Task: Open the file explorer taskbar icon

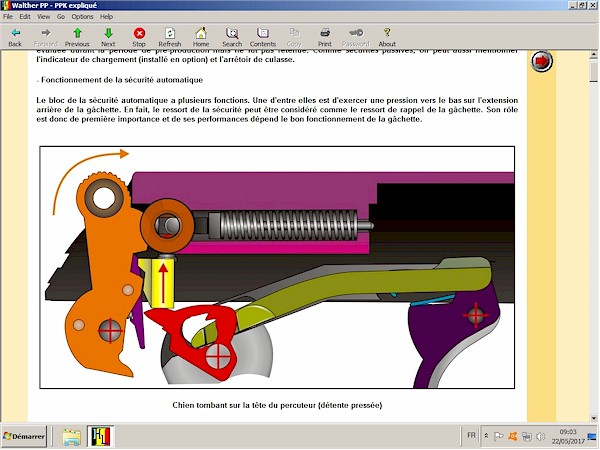Action: point(72,437)
